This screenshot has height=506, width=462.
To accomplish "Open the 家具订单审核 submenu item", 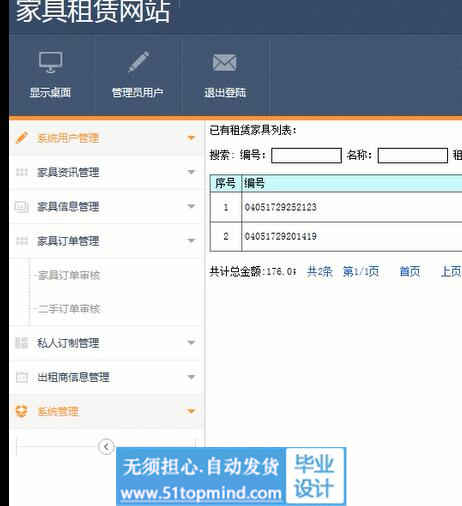I will 69,275.
